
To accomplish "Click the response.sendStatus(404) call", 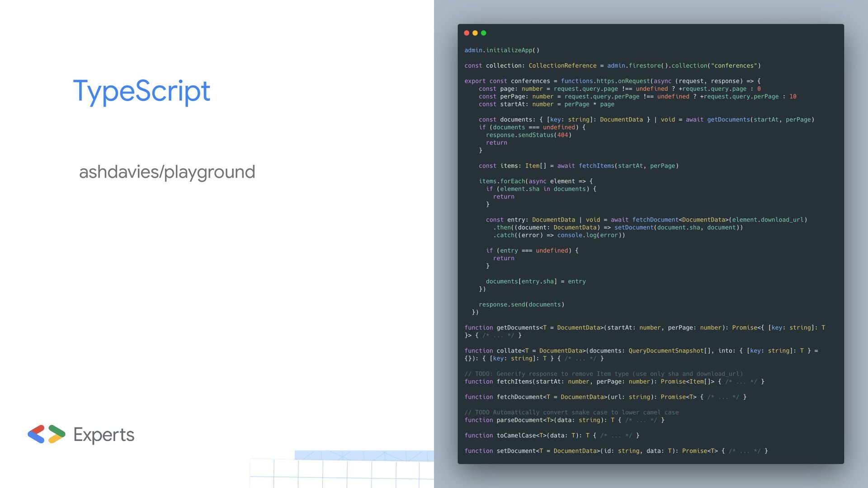I will [528, 135].
